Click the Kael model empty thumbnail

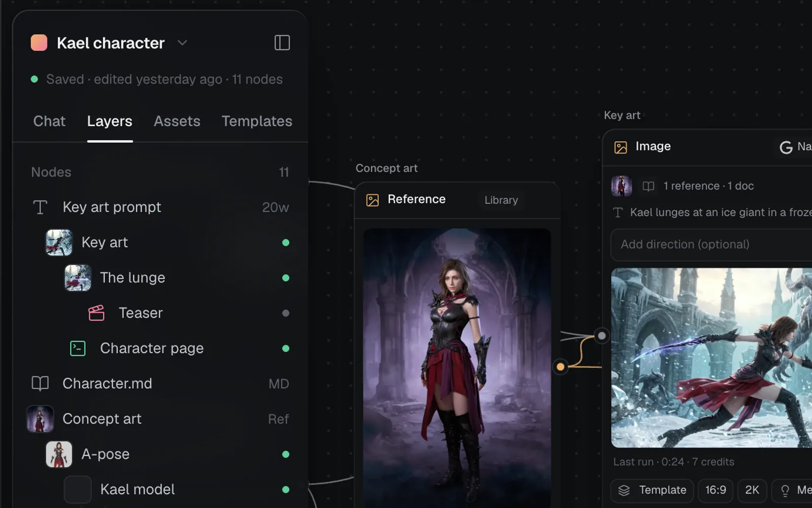click(78, 489)
